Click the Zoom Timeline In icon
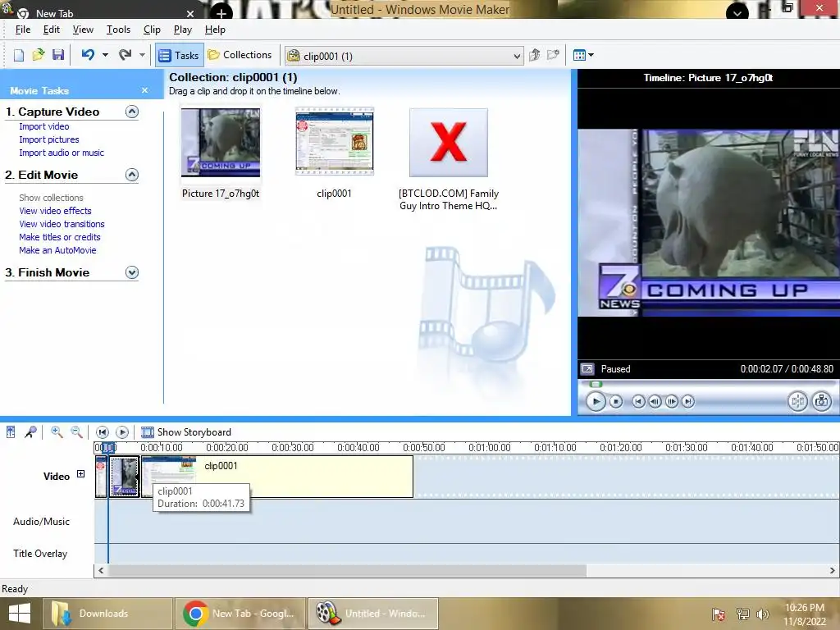The height and width of the screenshot is (630, 840). click(57, 431)
